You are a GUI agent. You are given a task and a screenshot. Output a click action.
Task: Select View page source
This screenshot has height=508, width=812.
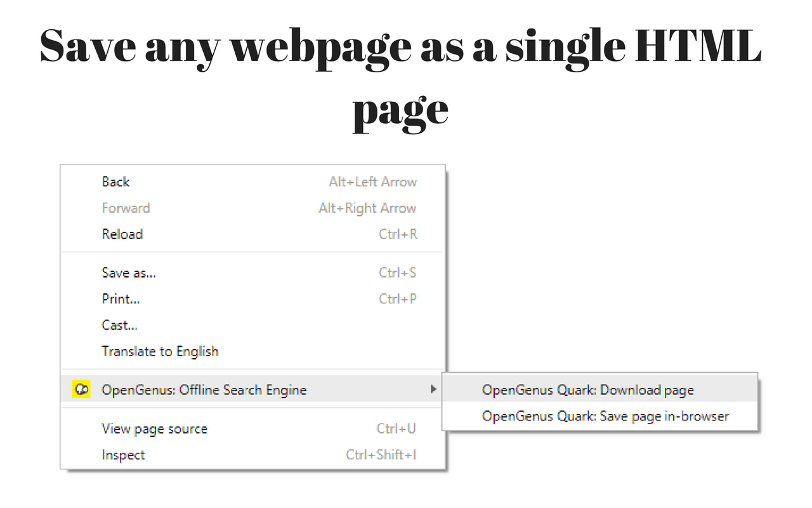[x=252, y=429]
